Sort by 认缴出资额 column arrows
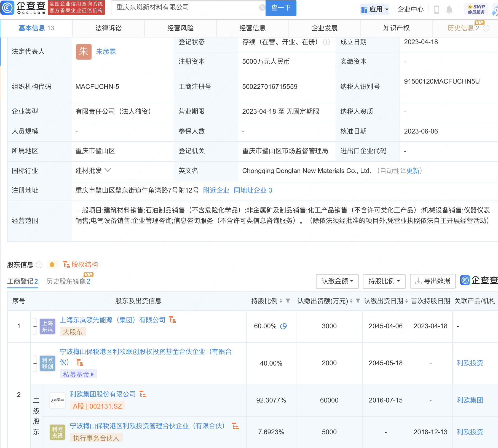Viewport: 498px width, 448px height. tap(351, 301)
